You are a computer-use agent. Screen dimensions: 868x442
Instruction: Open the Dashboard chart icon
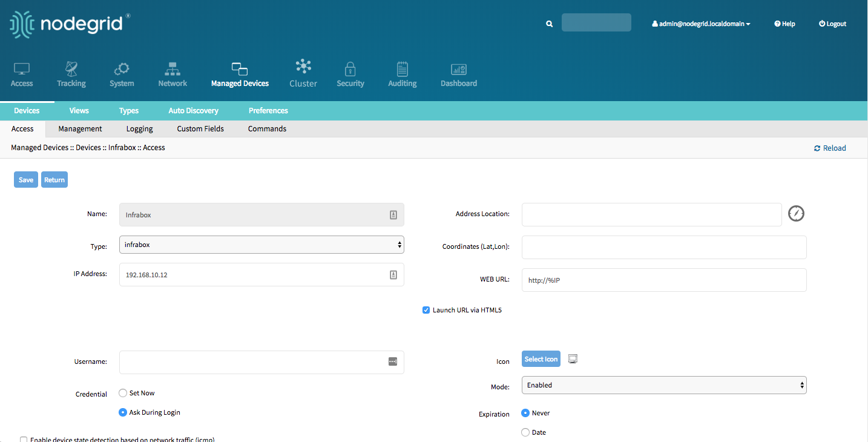[459, 69]
